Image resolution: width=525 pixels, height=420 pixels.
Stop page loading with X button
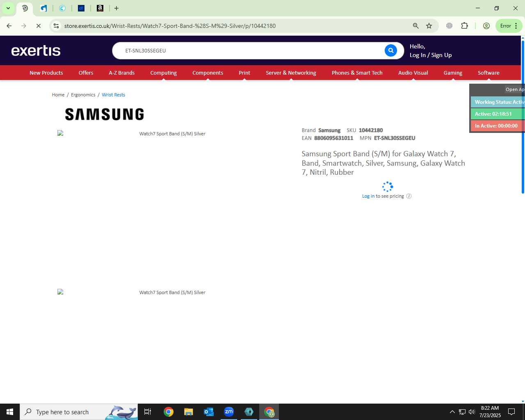(39, 26)
